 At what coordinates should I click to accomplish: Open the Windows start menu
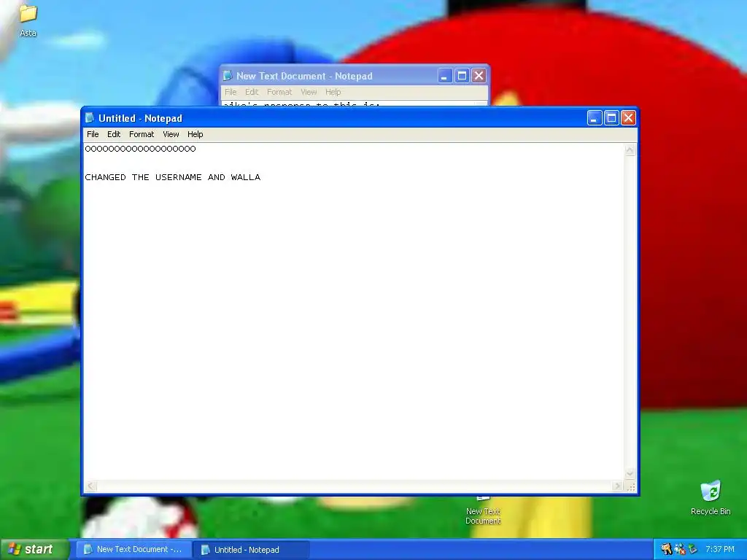click(34, 549)
